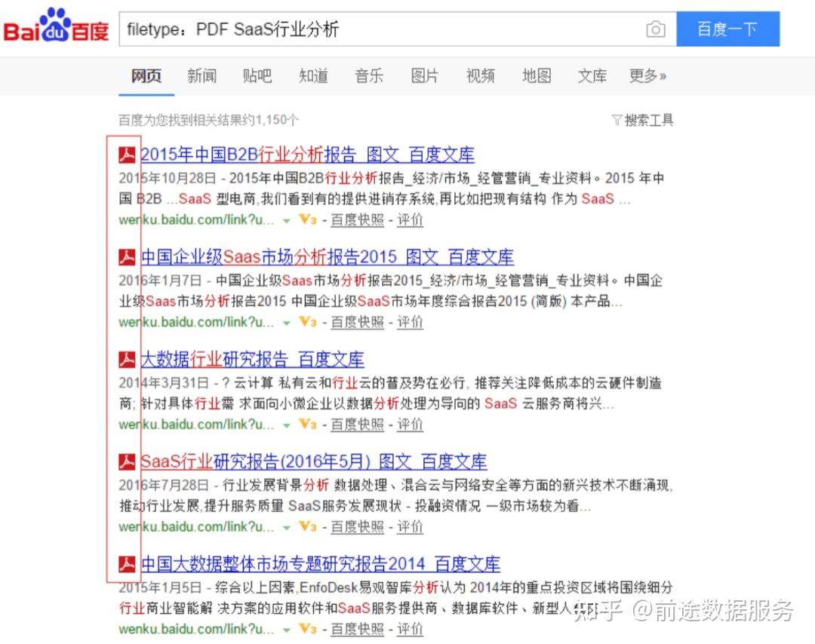The width and height of the screenshot is (815, 644).
Task: Click PDF icon beside 中国企业级Saas市场分析报告2015 result
Action: pyautogui.click(x=127, y=256)
